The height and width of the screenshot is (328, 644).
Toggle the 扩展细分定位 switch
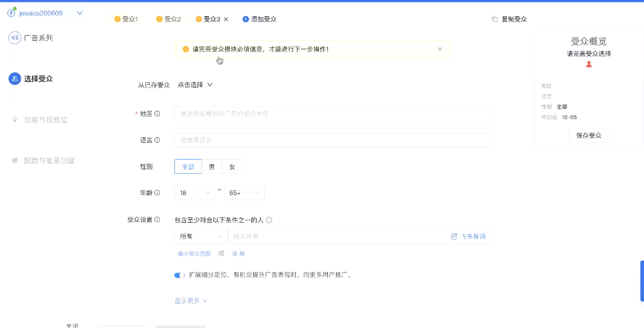coord(180,275)
